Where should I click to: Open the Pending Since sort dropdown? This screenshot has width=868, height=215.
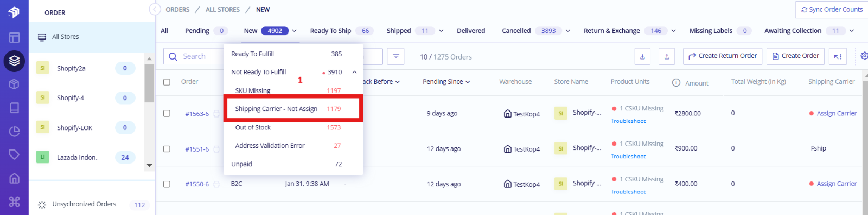pos(446,82)
